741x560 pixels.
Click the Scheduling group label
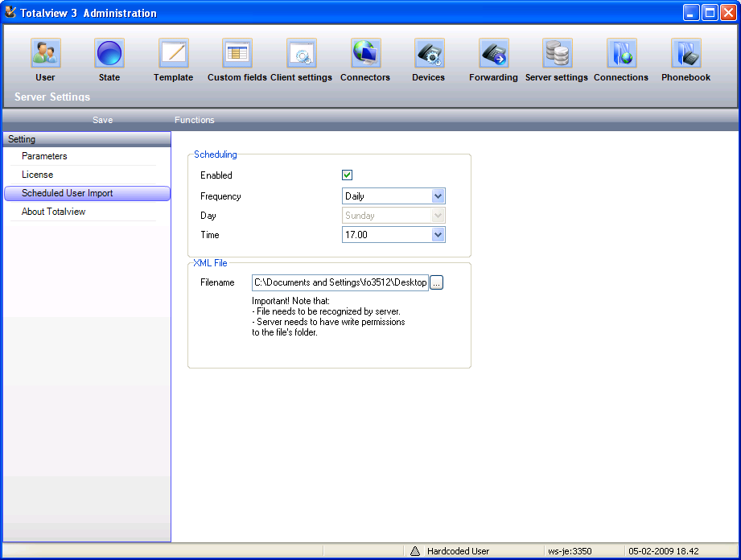pyautogui.click(x=216, y=154)
